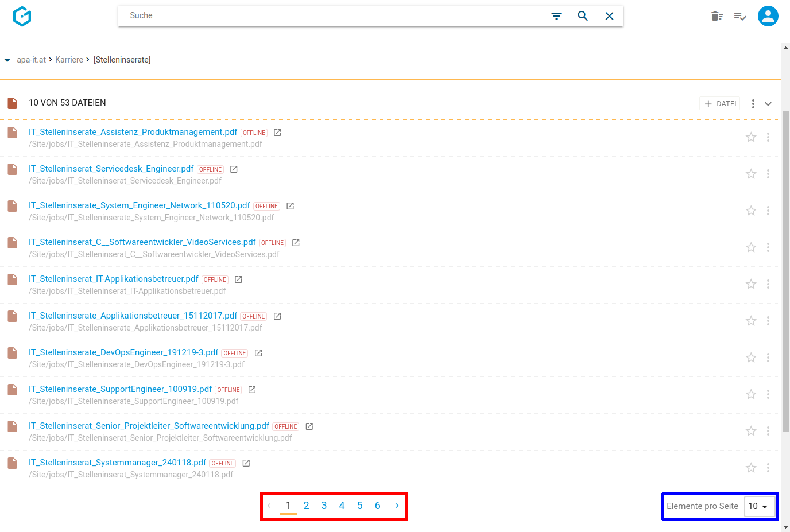Select the [Stelleninserate] breadcrumb
Viewport: 790px width, 532px height.
click(x=122, y=60)
